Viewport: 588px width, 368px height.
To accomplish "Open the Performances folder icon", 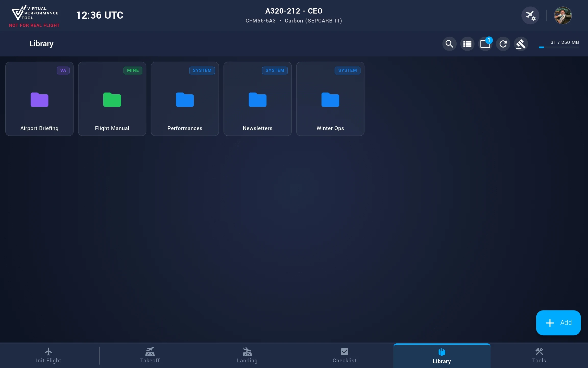I will [x=185, y=100].
